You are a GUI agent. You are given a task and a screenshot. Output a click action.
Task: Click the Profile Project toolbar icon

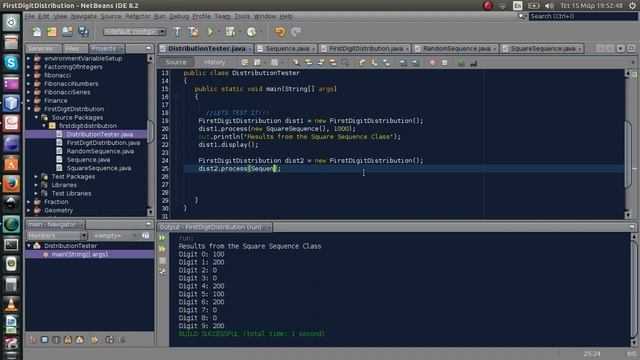(251, 32)
